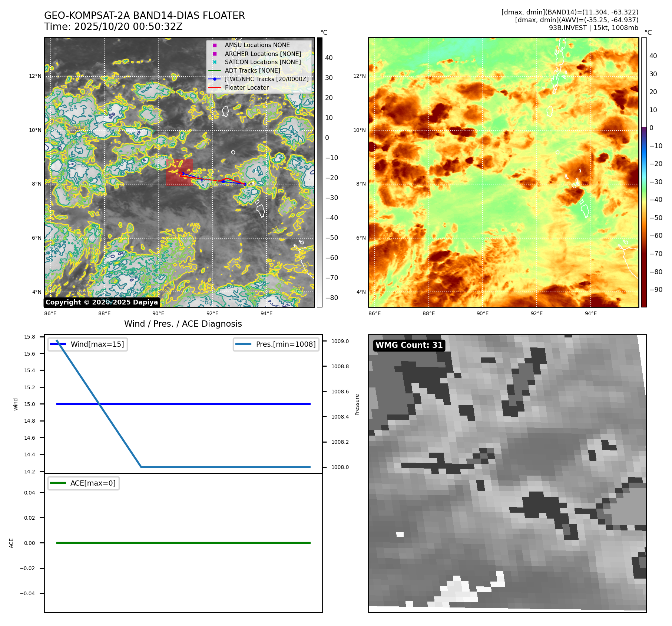Click the green ADT Tracks legend line

pyautogui.click(x=215, y=71)
